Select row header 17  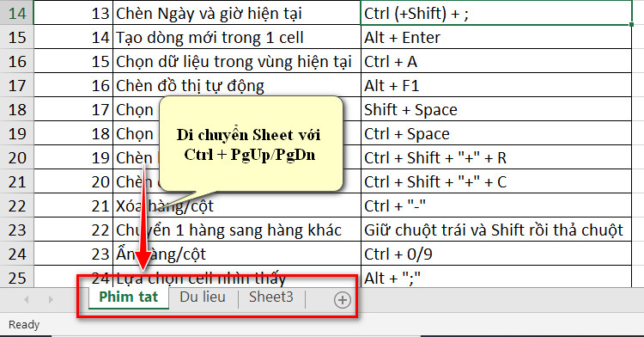[17, 85]
